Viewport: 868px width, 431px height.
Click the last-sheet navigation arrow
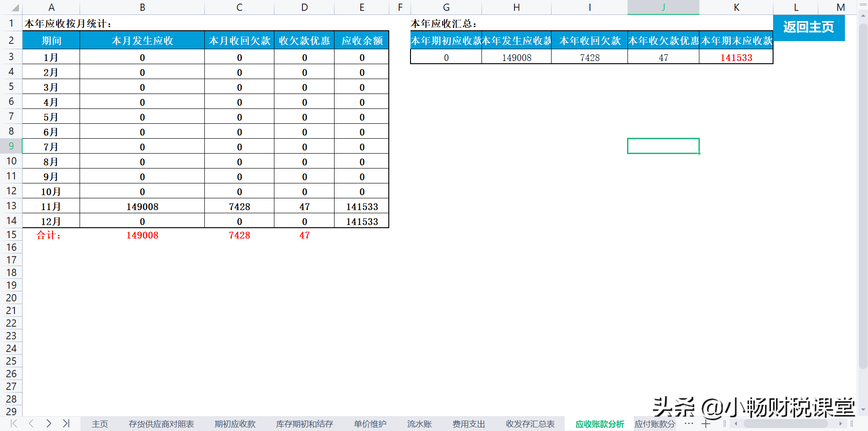coord(66,424)
